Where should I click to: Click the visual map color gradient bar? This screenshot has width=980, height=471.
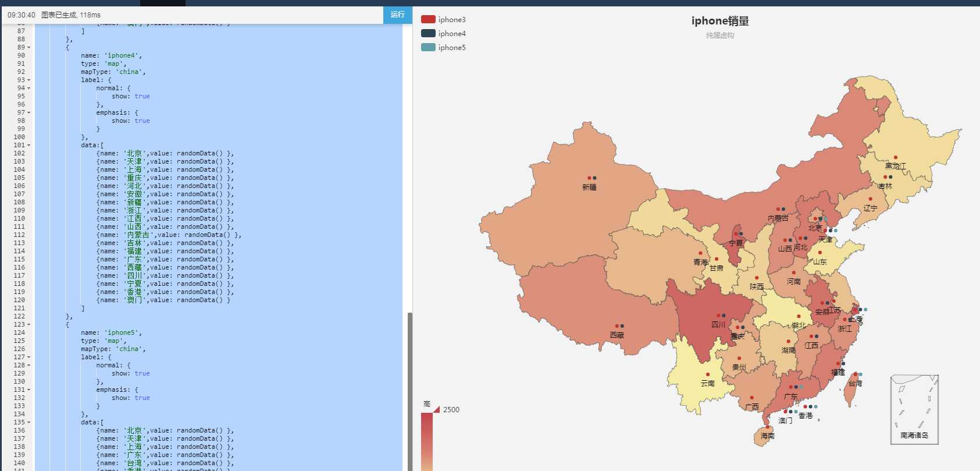coord(427,441)
